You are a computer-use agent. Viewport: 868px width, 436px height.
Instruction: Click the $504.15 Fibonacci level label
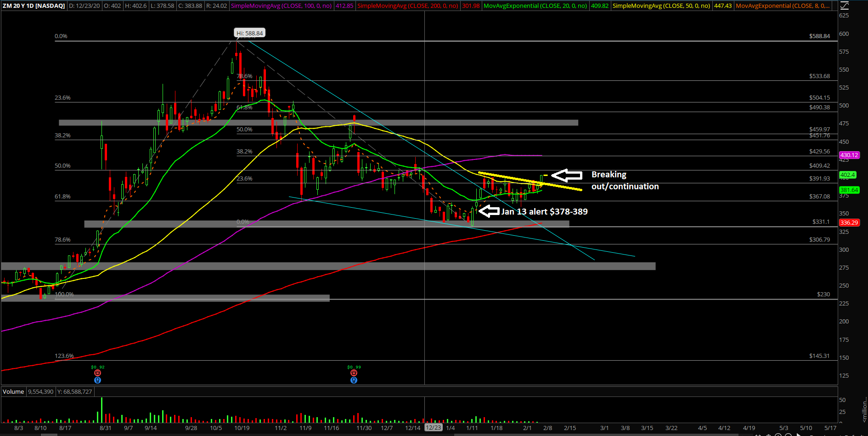819,98
